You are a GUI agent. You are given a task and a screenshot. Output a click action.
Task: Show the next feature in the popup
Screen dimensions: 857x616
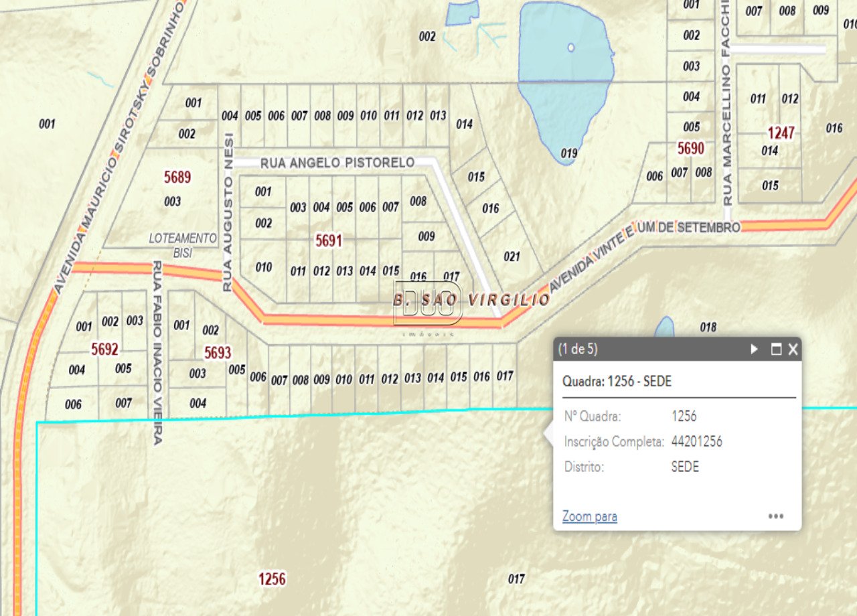pos(755,349)
